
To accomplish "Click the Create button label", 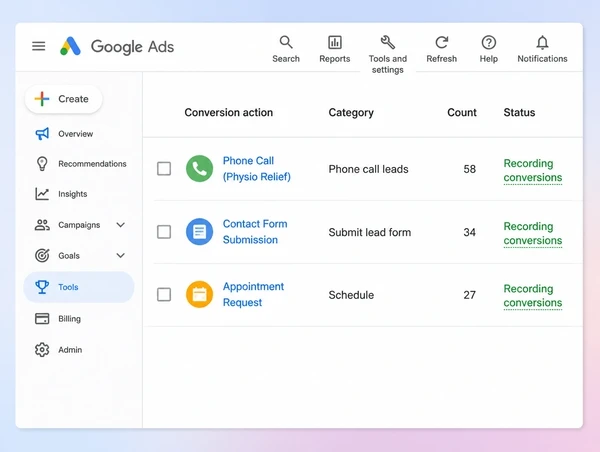I will [x=73, y=99].
